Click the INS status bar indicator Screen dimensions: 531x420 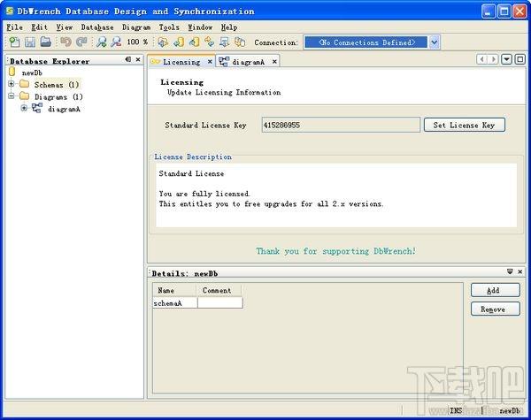coord(456,410)
